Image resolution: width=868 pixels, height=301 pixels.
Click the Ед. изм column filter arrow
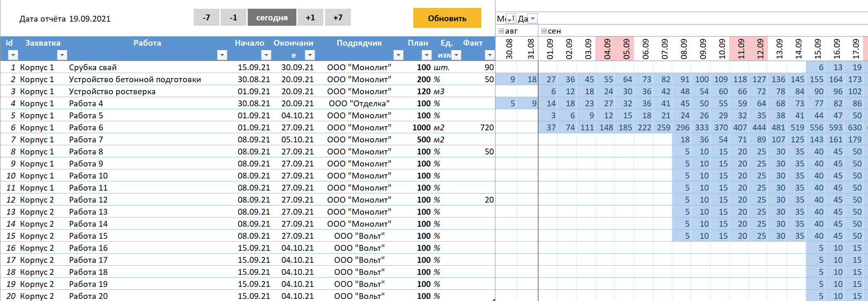(x=456, y=55)
